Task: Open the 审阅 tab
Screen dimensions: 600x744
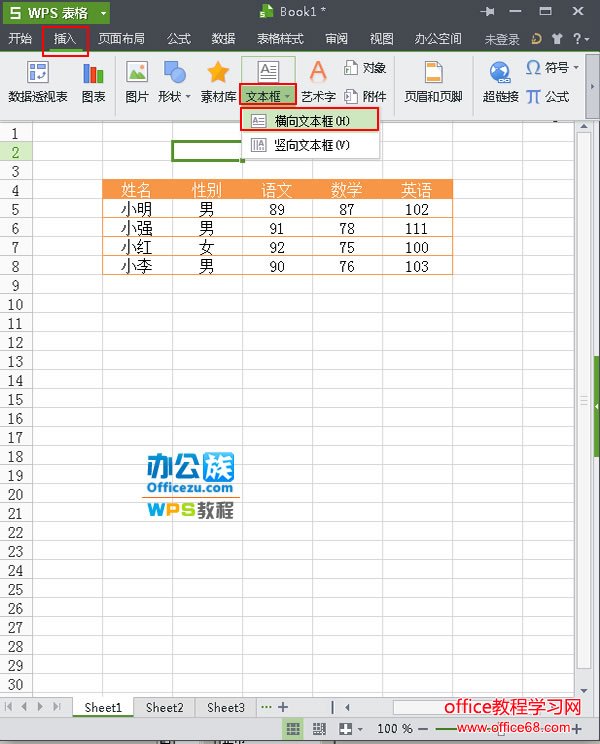Action: pyautogui.click(x=336, y=38)
